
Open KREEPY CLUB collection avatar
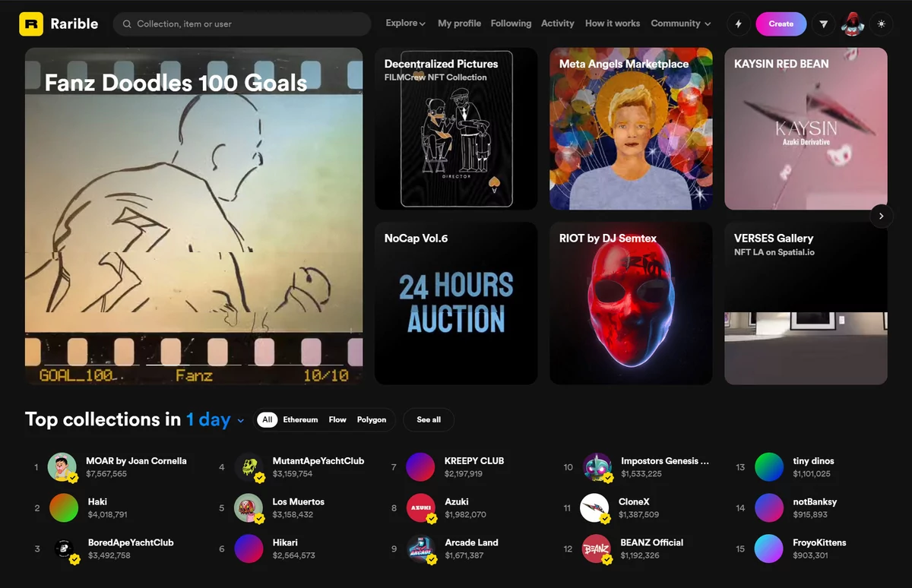(x=421, y=467)
